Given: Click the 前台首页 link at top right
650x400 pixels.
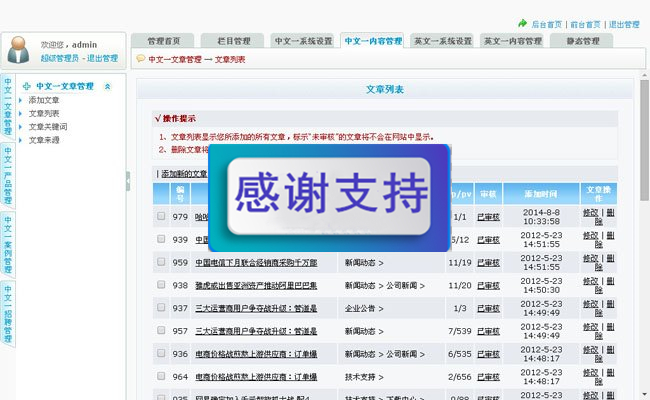Looking at the screenshot, I should [x=585, y=24].
